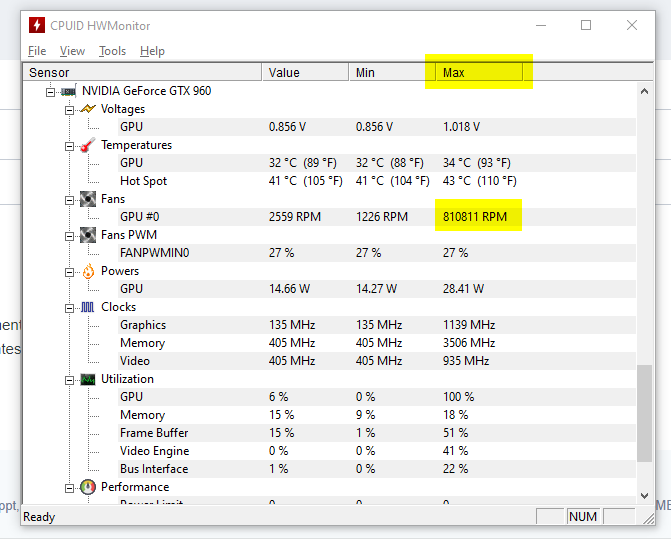Select the Graphics clock row
The height and width of the screenshot is (539, 671).
[377, 325]
